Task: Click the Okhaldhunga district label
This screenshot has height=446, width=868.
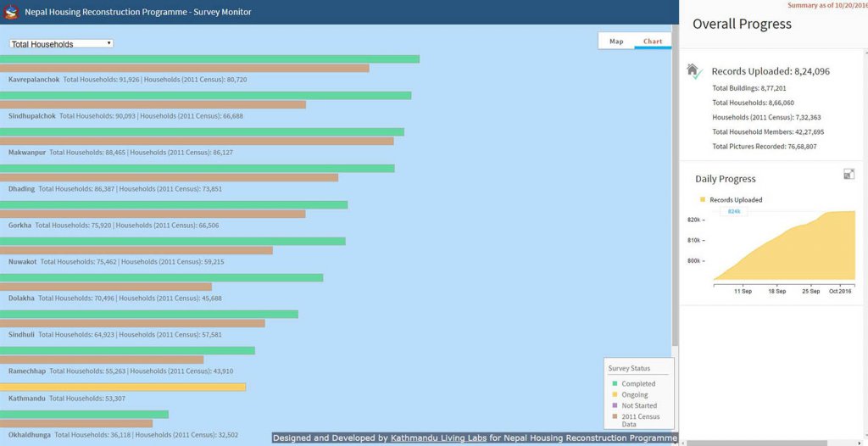Action: coord(30,436)
